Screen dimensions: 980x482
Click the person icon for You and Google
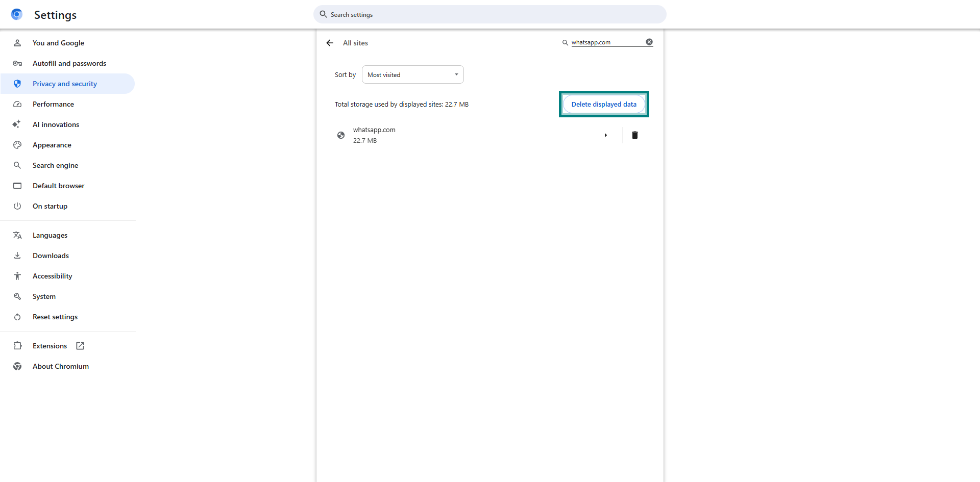[x=17, y=43]
